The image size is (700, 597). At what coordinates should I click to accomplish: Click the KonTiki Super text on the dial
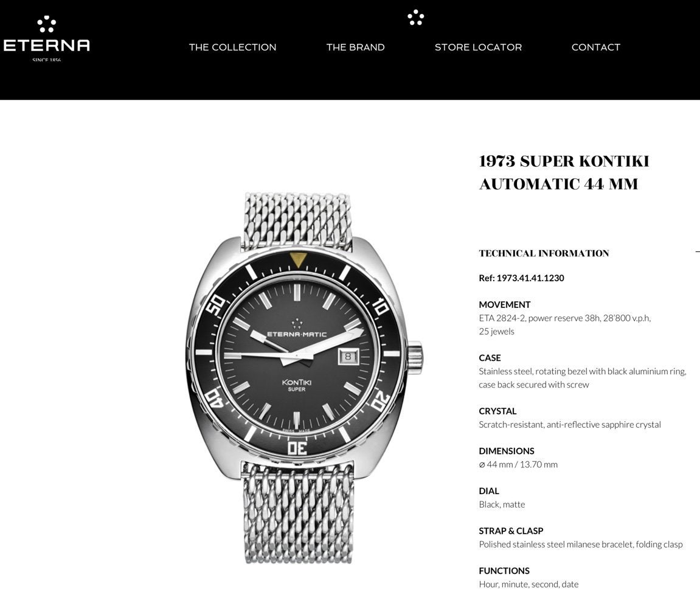pos(296,385)
